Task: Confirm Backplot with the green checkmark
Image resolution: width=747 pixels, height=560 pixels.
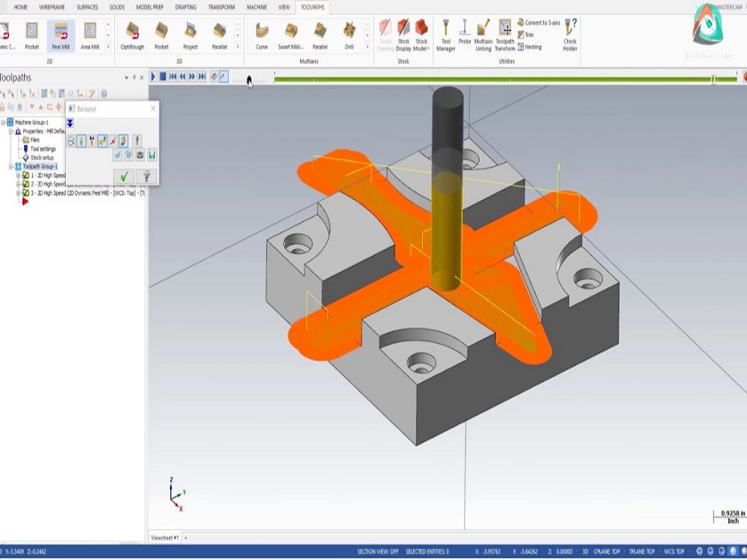Action: pyautogui.click(x=123, y=176)
